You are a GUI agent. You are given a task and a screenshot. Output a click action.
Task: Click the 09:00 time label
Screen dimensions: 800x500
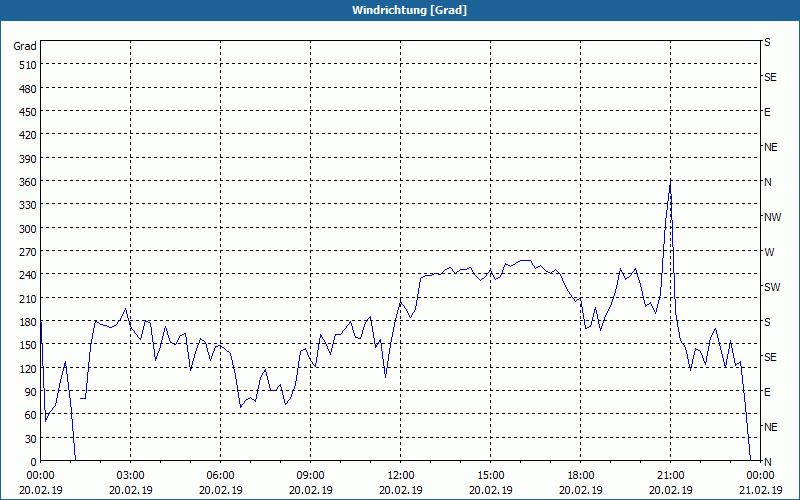pos(311,476)
